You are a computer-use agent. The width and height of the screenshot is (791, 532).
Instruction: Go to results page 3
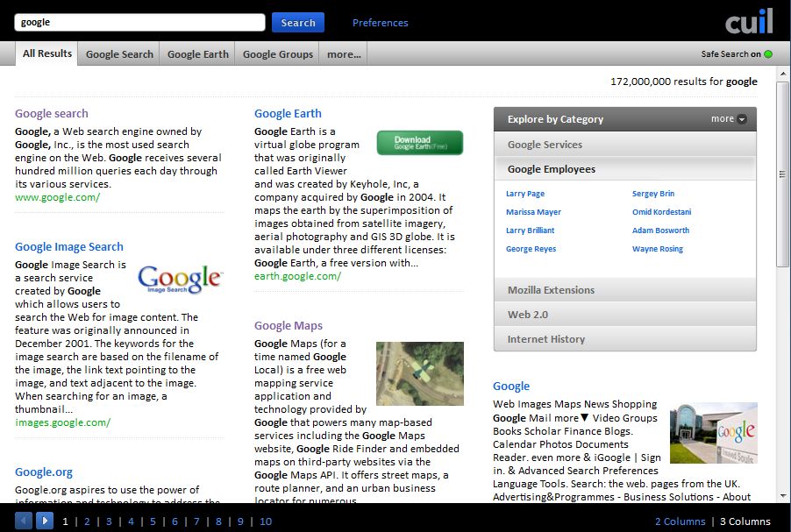[x=109, y=521]
